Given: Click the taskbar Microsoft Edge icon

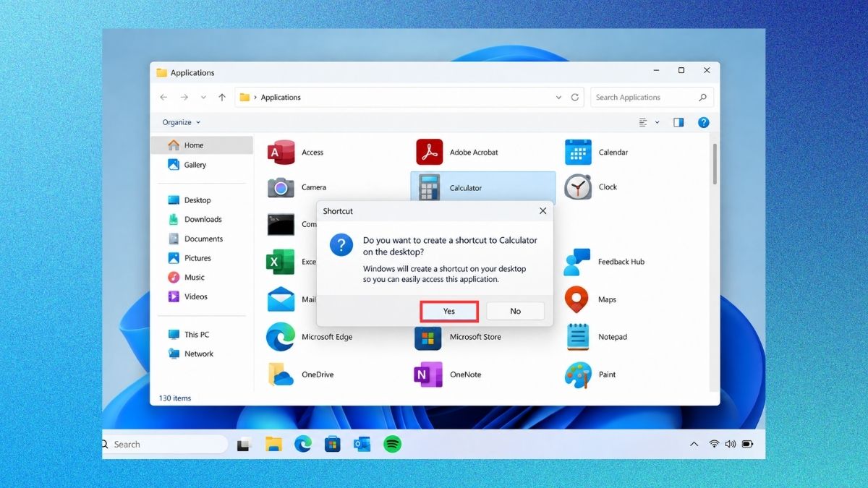Looking at the screenshot, I should (302, 444).
